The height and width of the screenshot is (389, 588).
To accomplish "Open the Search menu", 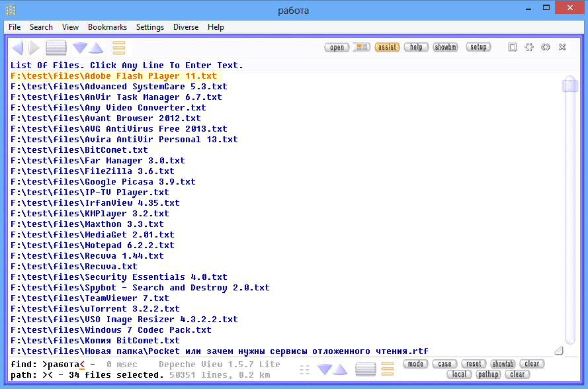I will [41, 27].
